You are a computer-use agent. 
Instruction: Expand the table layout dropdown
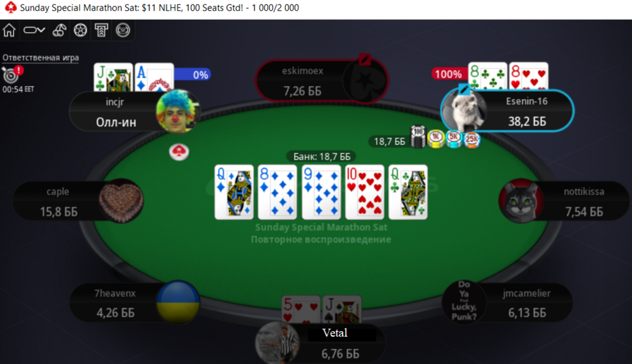[34, 30]
